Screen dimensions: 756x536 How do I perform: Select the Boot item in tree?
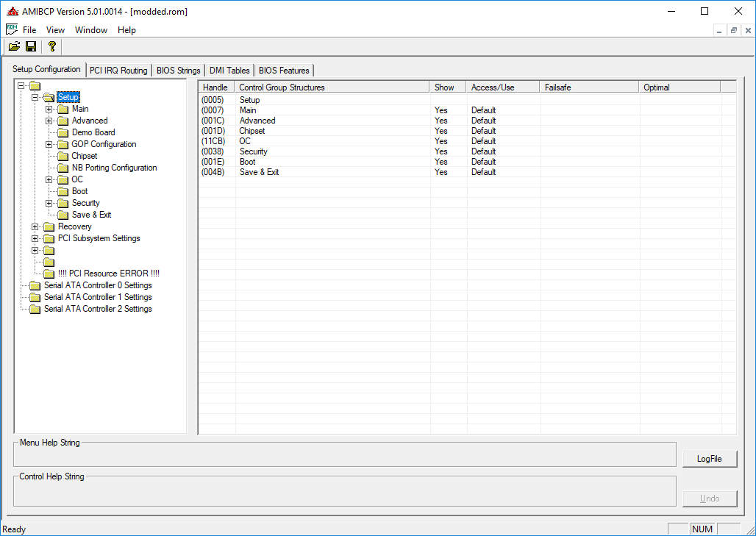79,191
